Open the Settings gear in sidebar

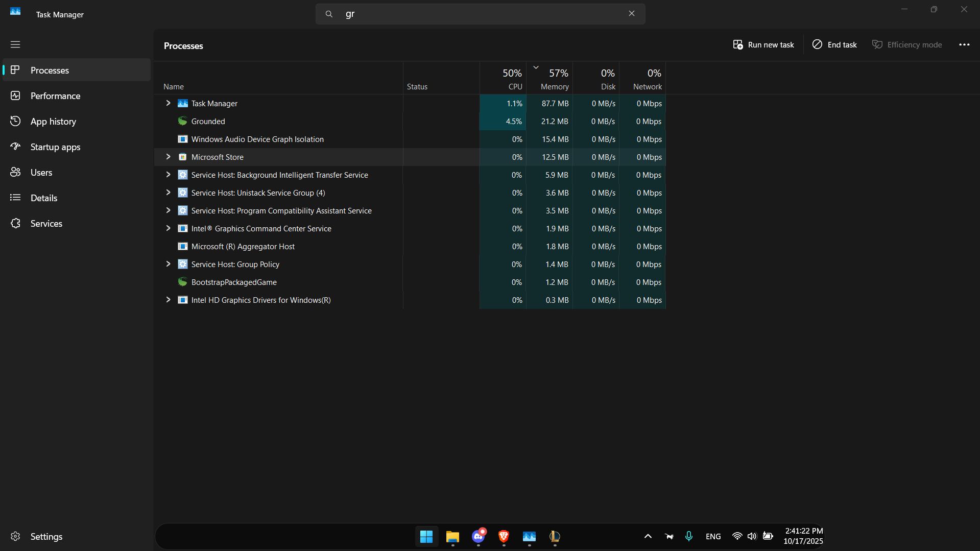tap(15, 536)
